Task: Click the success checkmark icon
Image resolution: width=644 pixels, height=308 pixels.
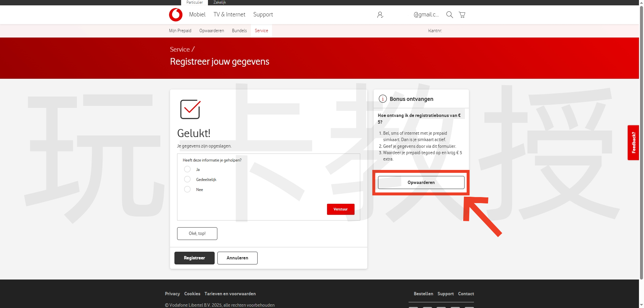Action: [190, 109]
